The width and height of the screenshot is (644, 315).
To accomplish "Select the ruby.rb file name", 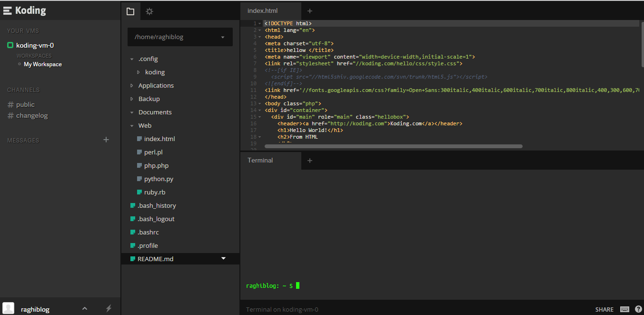I will pyautogui.click(x=155, y=193).
